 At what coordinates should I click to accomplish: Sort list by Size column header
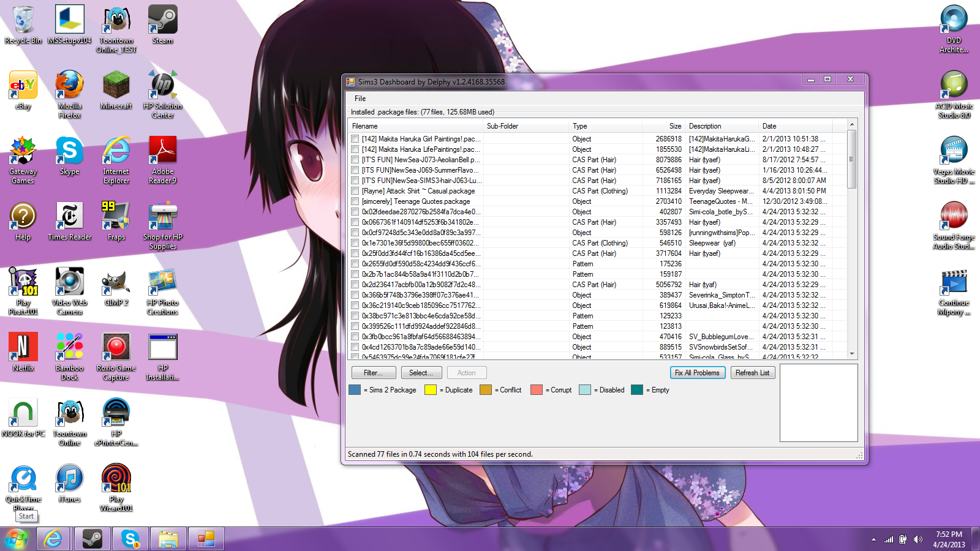point(664,126)
